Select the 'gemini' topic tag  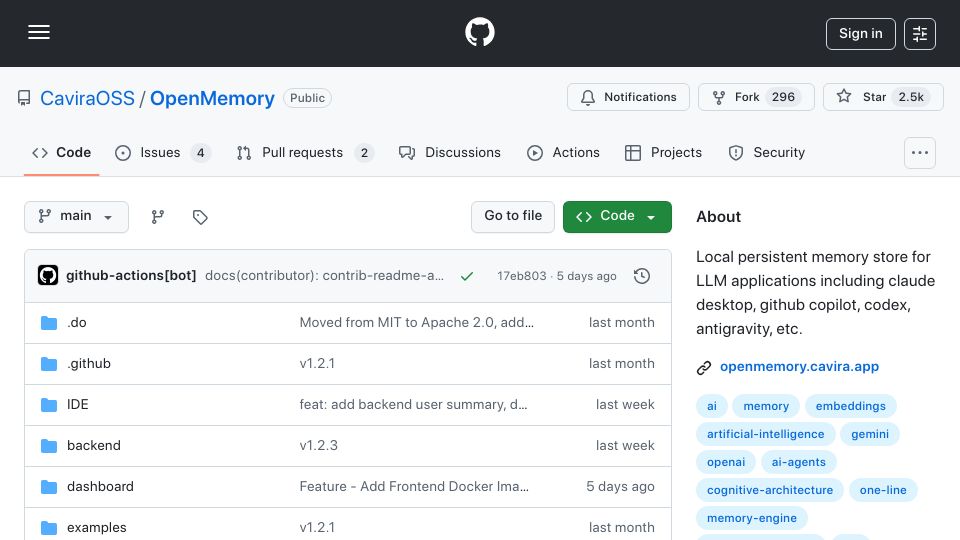869,434
